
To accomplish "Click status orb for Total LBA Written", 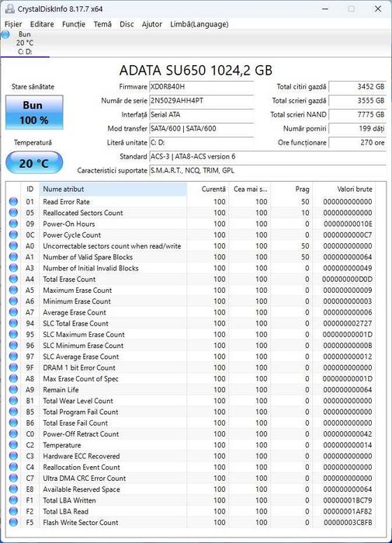I will 13,500.
